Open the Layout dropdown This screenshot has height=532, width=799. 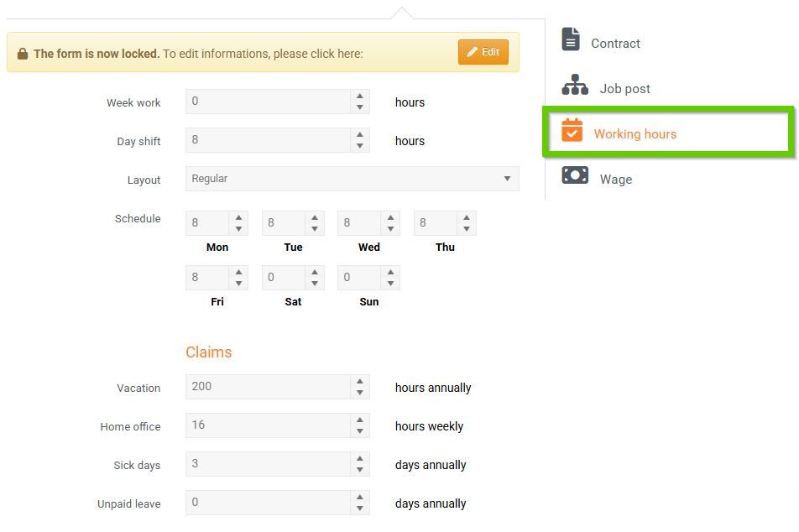[352, 179]
